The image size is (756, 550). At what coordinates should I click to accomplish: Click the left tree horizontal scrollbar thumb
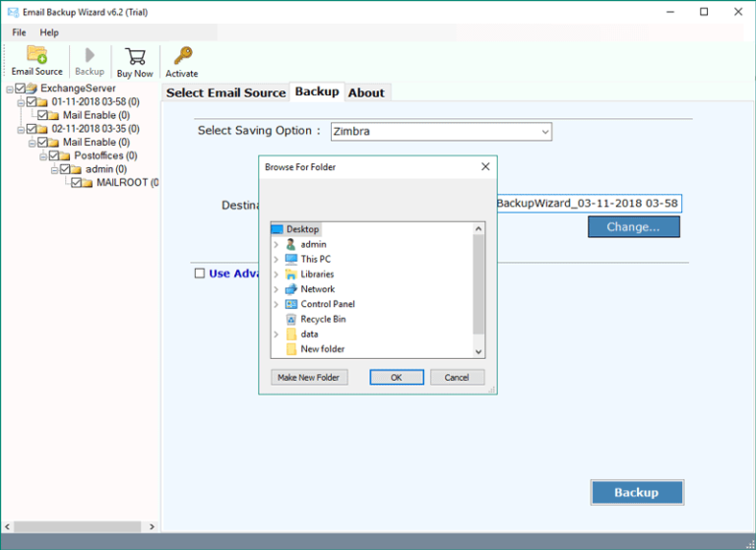pos(78,526)
